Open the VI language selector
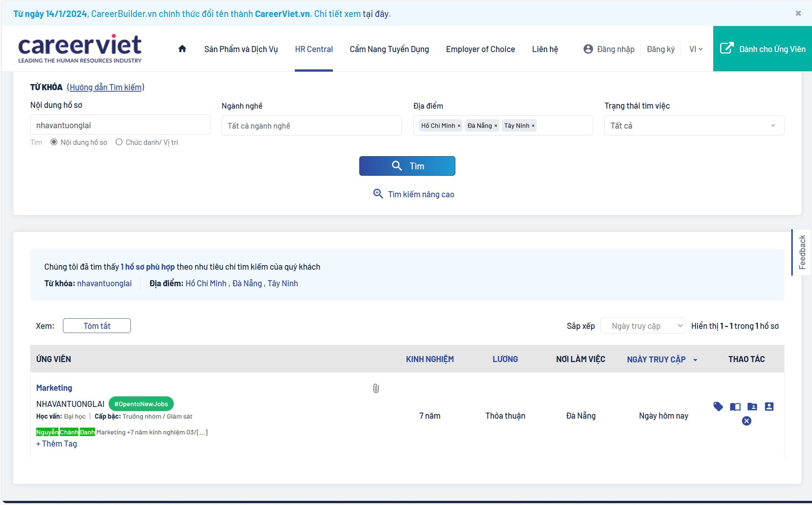The image size is (812, 505). coord(696,49)
